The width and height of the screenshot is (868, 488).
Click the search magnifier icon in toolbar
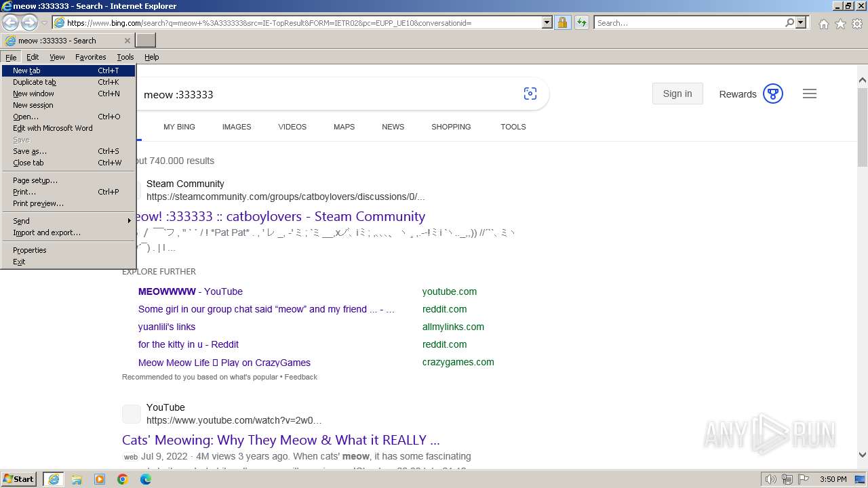pyautogui.click(x=789, y=22)
